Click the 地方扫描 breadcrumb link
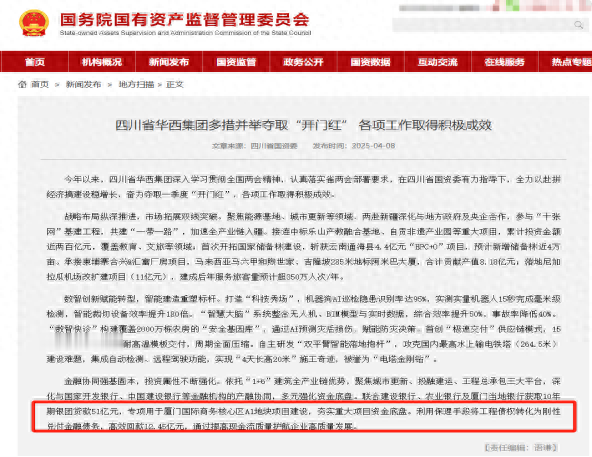 point(136,84)
